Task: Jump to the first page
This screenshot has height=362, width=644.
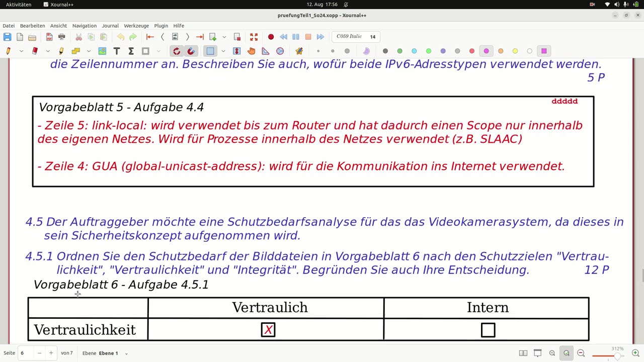Action: 150,37
